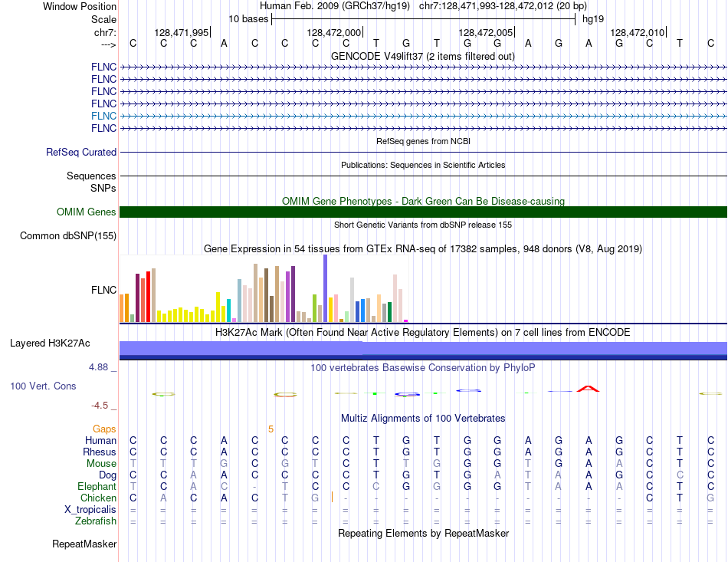Select the Elephant alignment row label

[x=97, y=487]
